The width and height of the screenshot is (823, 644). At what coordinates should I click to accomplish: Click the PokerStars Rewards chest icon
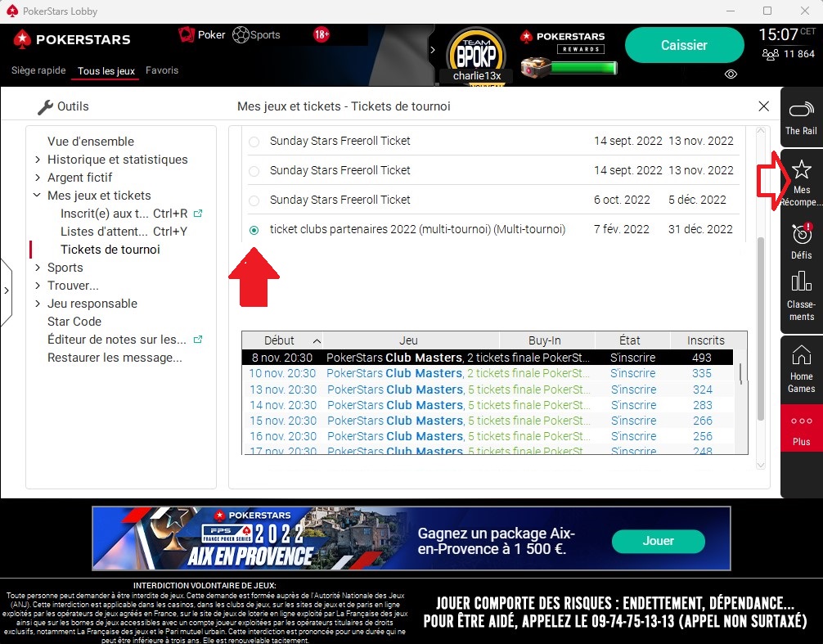(x=535, y=68)
